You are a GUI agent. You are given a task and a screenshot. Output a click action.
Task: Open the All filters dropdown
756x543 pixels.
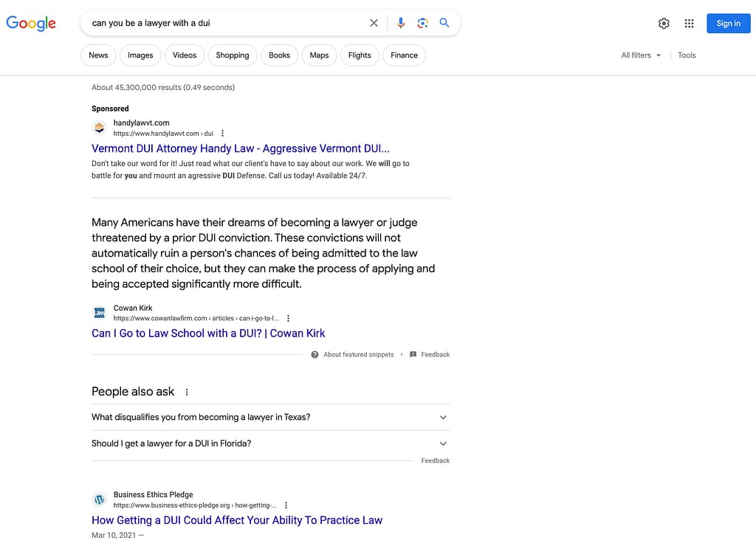641,55
